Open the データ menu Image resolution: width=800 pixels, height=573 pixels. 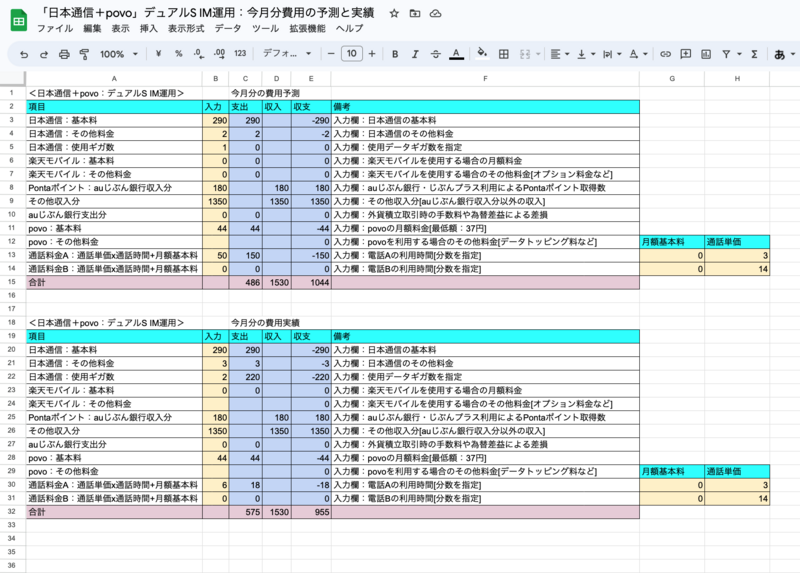click(228, 29)
